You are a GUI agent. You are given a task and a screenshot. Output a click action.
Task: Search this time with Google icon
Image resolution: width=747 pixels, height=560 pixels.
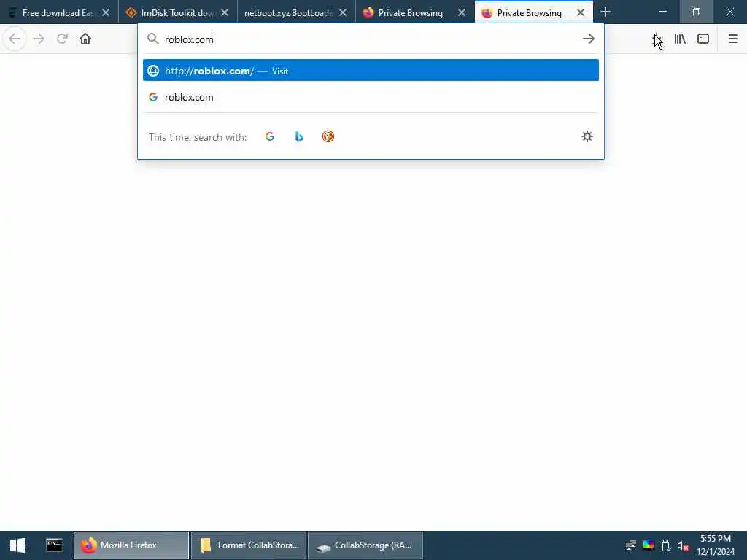270,136
